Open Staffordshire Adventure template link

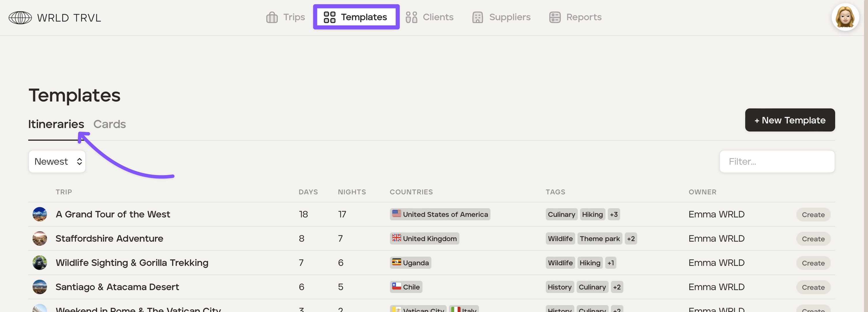[109, 238]
